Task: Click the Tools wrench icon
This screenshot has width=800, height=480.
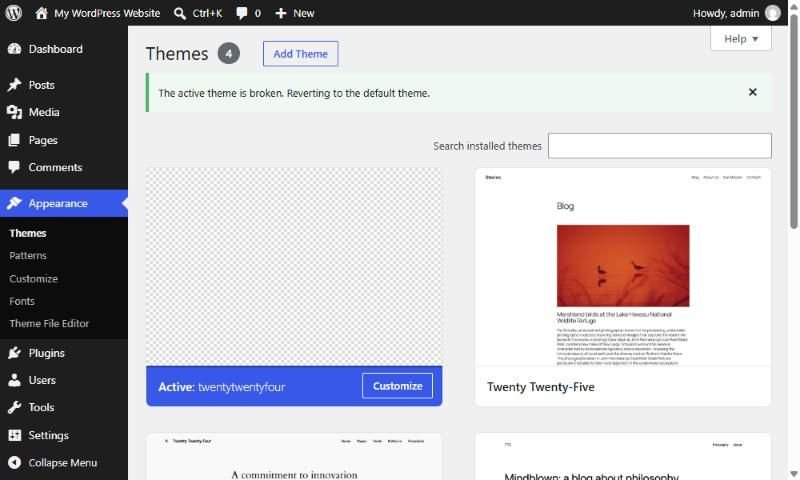Action: [x=14, y=407]
